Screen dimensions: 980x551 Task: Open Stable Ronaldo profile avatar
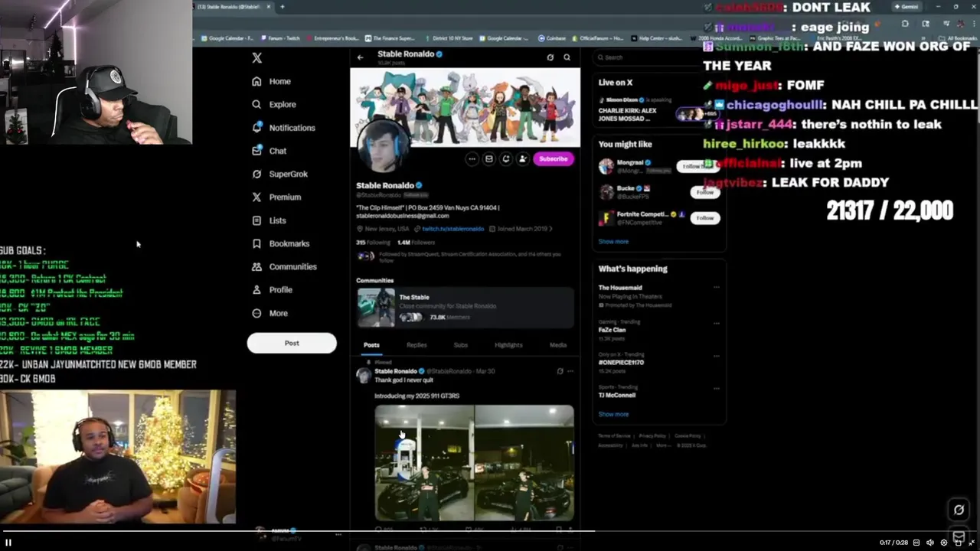pos(384,145)
